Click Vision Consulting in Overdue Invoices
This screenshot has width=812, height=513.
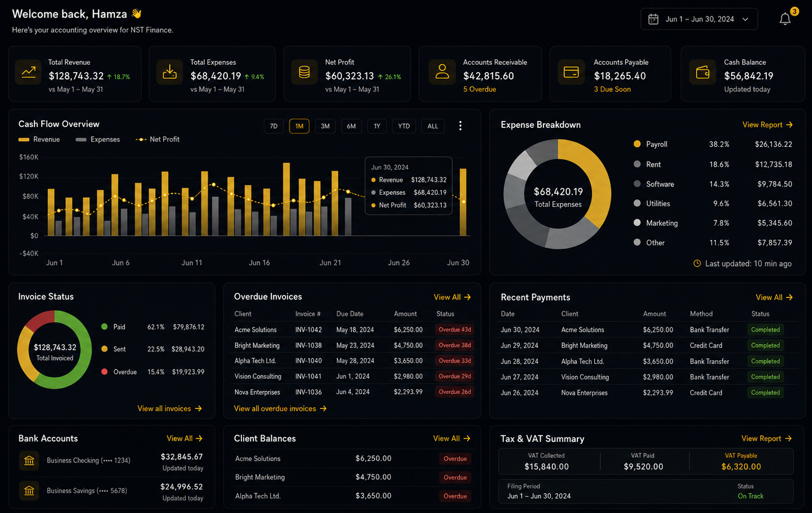258,377
